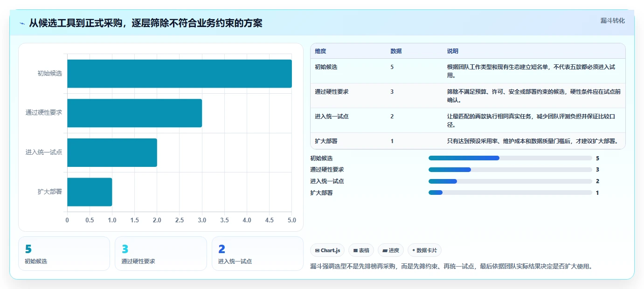Open the 初始候选 stat card showing 5
The image size is (644, 289).
(64, 254)
